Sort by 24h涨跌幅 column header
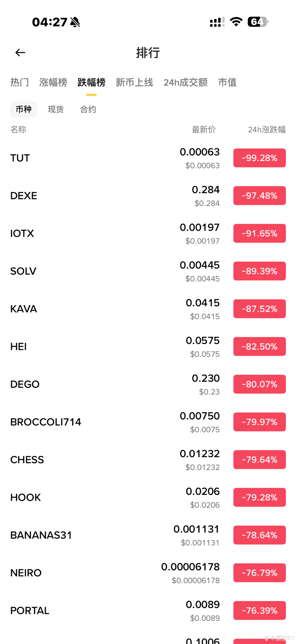Screen dimensions: 296x644 click(267, 130)
